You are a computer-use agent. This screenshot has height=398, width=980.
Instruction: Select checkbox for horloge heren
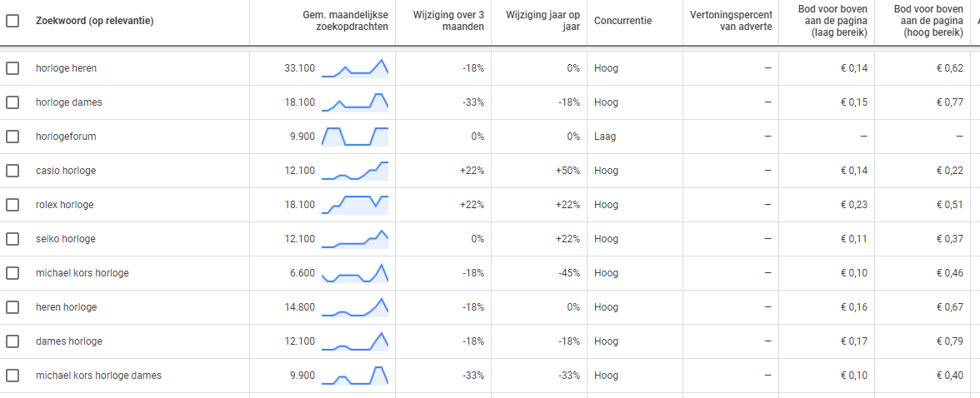(x=12, y=68)
